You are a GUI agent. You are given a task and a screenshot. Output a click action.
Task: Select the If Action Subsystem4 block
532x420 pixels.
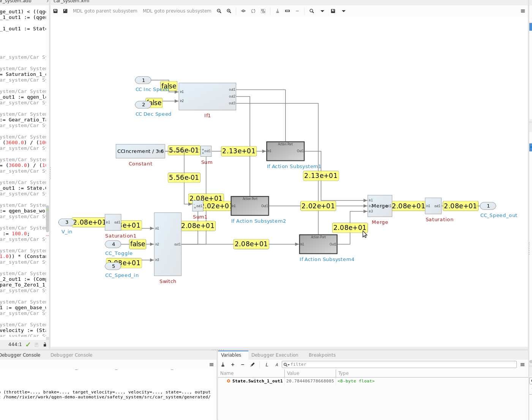(318, 244)
